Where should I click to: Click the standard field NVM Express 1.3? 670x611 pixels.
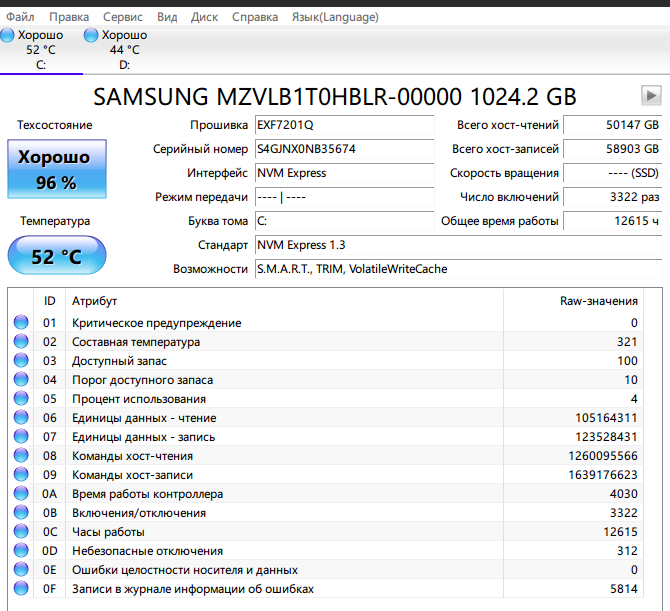point(458,245)
